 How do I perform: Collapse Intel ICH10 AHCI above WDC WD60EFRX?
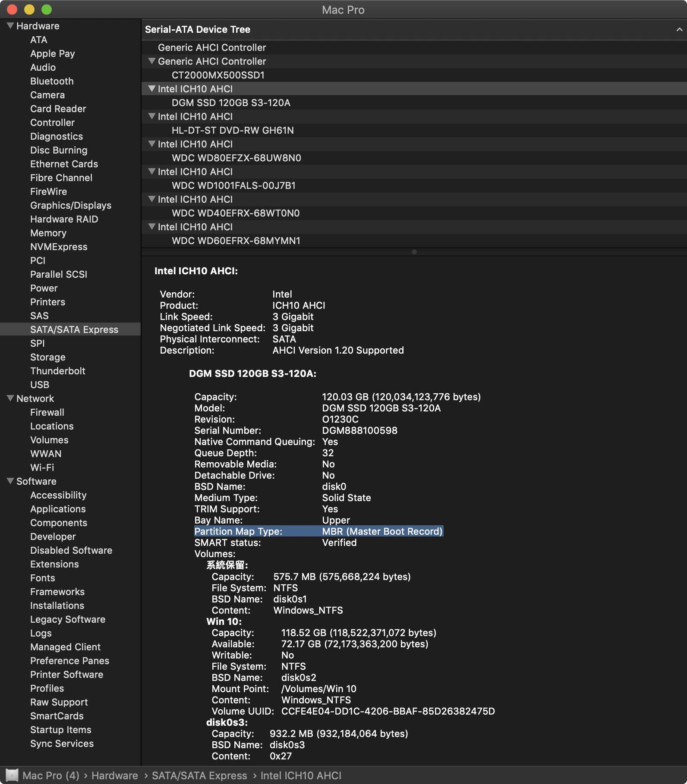[x=151, y=227]
